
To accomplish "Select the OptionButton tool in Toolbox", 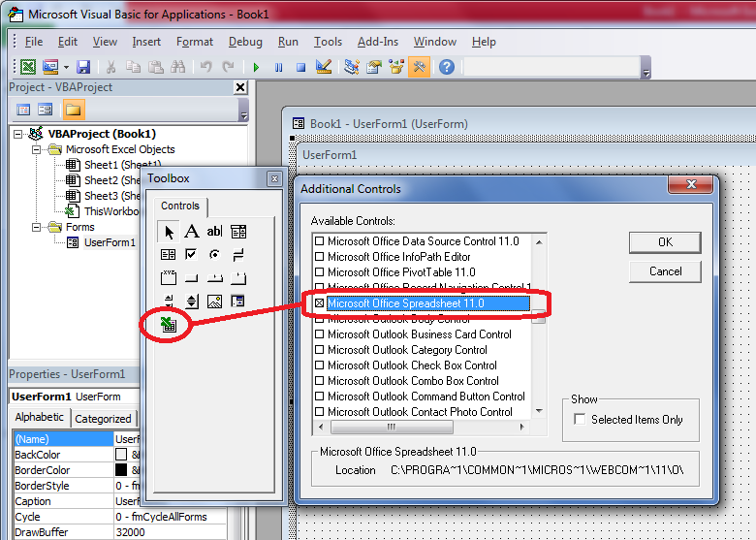I will tap(214, 255).
